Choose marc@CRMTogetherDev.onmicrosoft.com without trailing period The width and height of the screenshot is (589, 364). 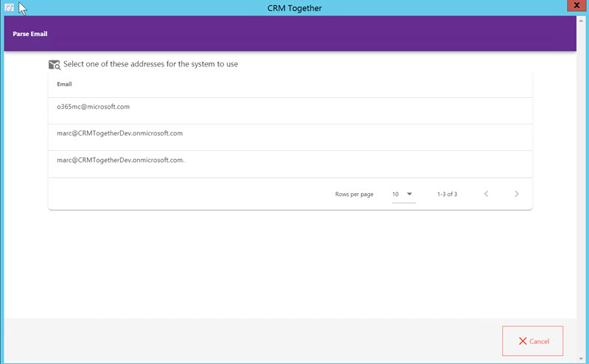[290, 138]
